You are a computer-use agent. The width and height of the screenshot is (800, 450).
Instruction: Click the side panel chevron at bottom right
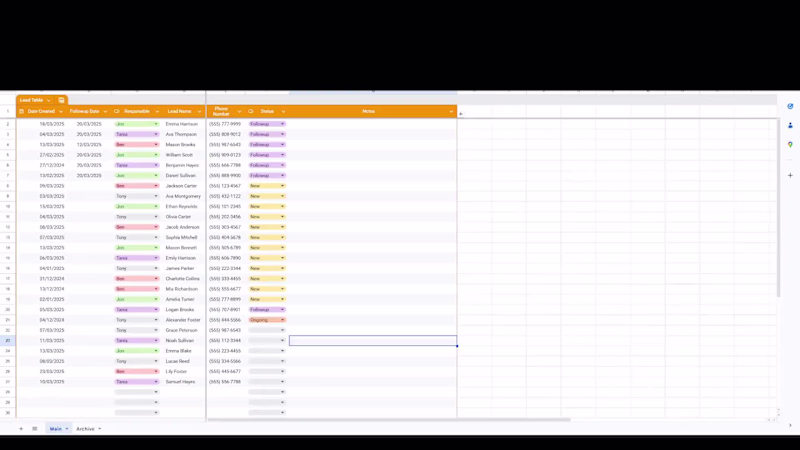pyautogui.click(x=790, y=425)
